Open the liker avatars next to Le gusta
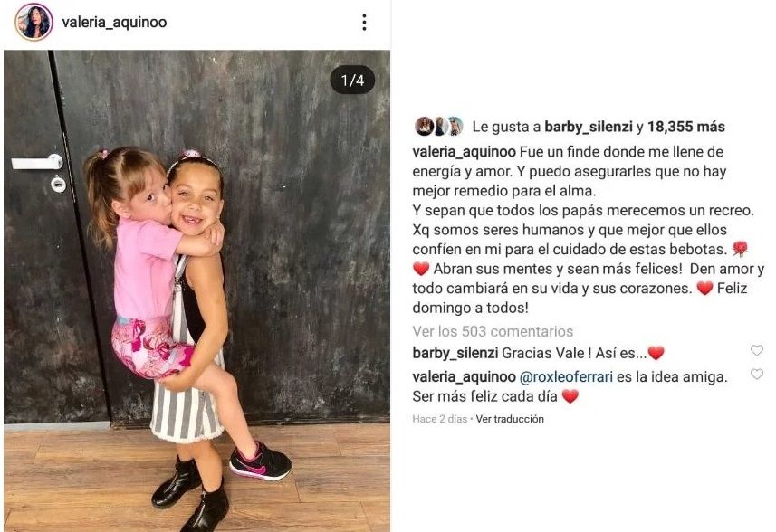The height and width of the screenshot is (532, 776). [438, 127]
